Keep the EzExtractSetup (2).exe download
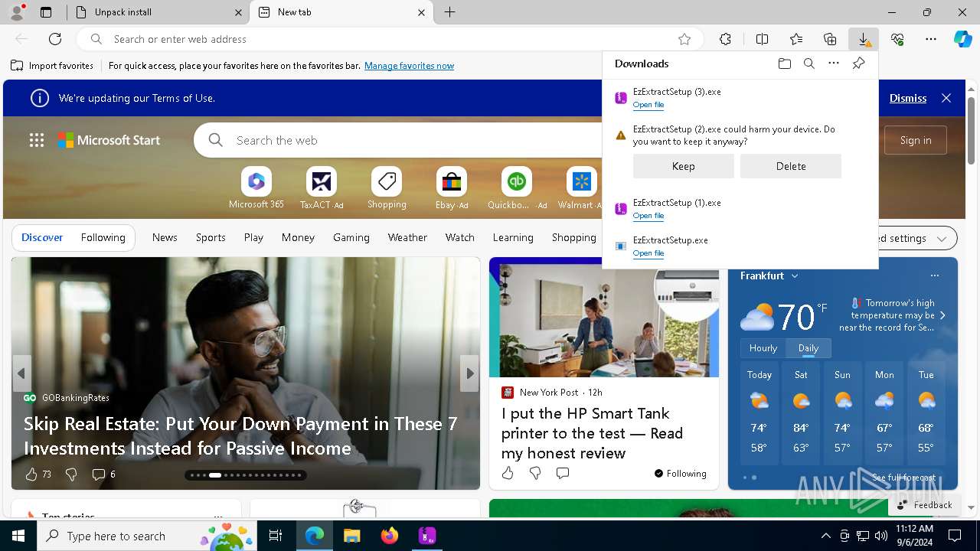The width and height of the screenshot is (980, 551). [x=684, y=166]
